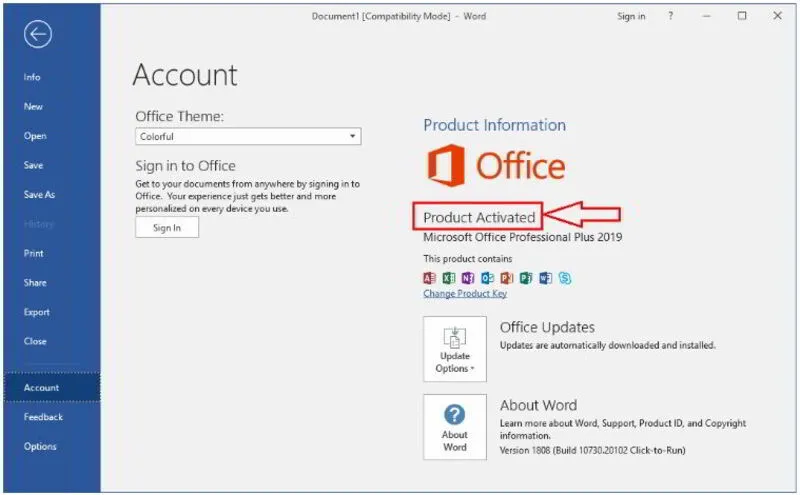
Task: Select Open in the backstage menu
Action: pos(35,136)
